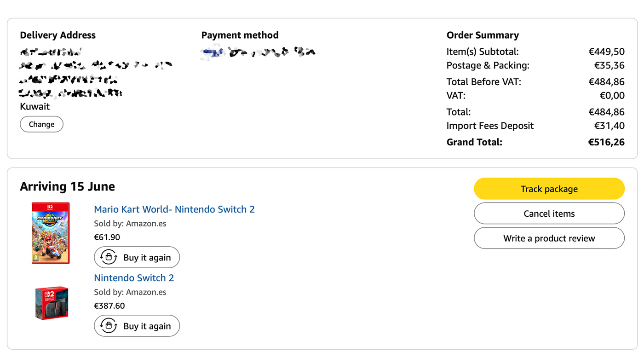Click the Arriving 15 June heading
This screenshot has width=644, height=358.
67,186
